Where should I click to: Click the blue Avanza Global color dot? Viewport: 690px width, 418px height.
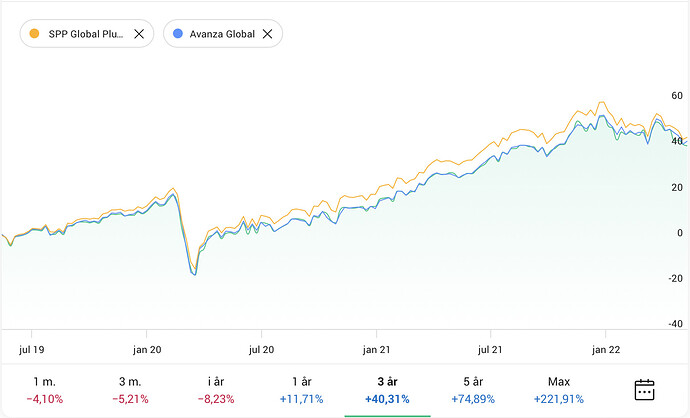tap(177, 34)
